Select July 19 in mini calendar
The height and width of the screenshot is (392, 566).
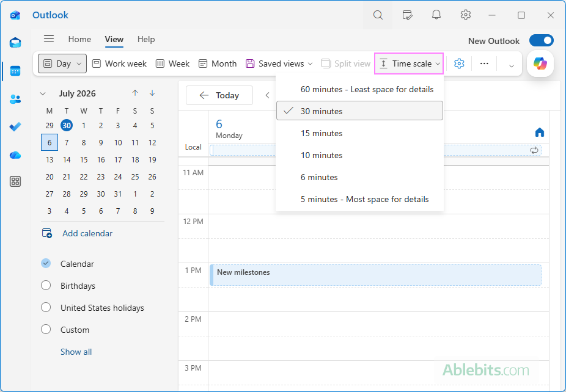pos(152,159)
